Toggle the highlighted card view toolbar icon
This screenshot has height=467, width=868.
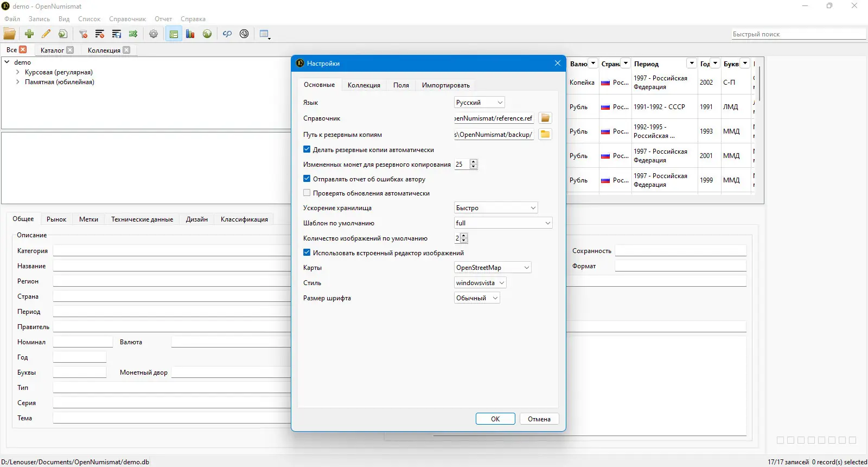pyautogui.click(x=174, y=34)
